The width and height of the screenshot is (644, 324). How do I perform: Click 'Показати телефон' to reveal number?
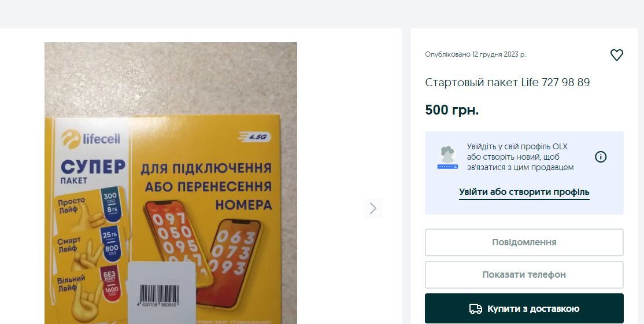pyautogui.click(x=524, y=275)
